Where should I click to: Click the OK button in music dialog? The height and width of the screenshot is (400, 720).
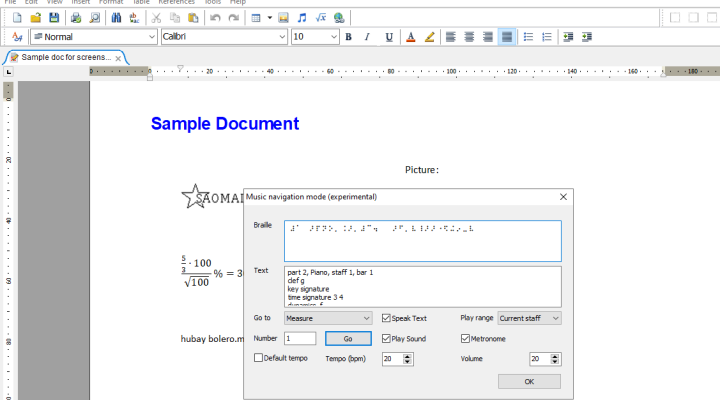[529, 382]
